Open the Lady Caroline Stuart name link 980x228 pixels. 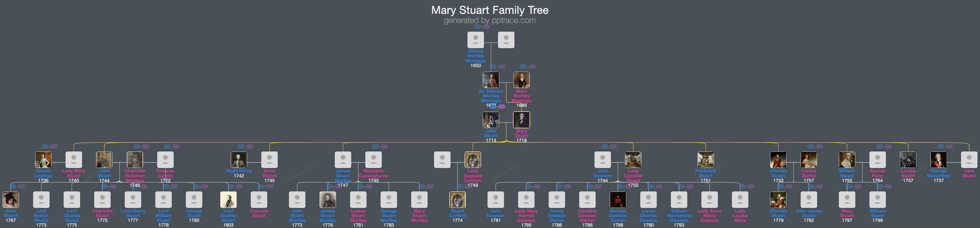(x=633, y=176)
